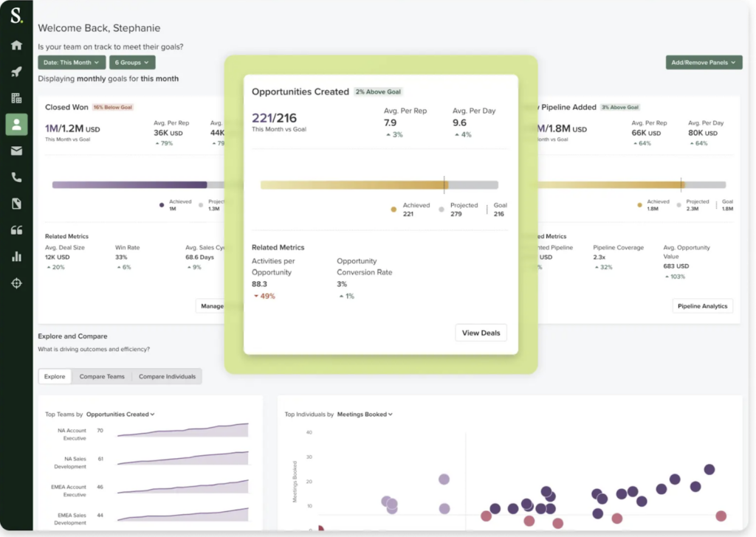The width and height of the screenshot is (756, 537).
Task: Click the Avg. Opportunity Value 683 USD
Action: [676, 266]
